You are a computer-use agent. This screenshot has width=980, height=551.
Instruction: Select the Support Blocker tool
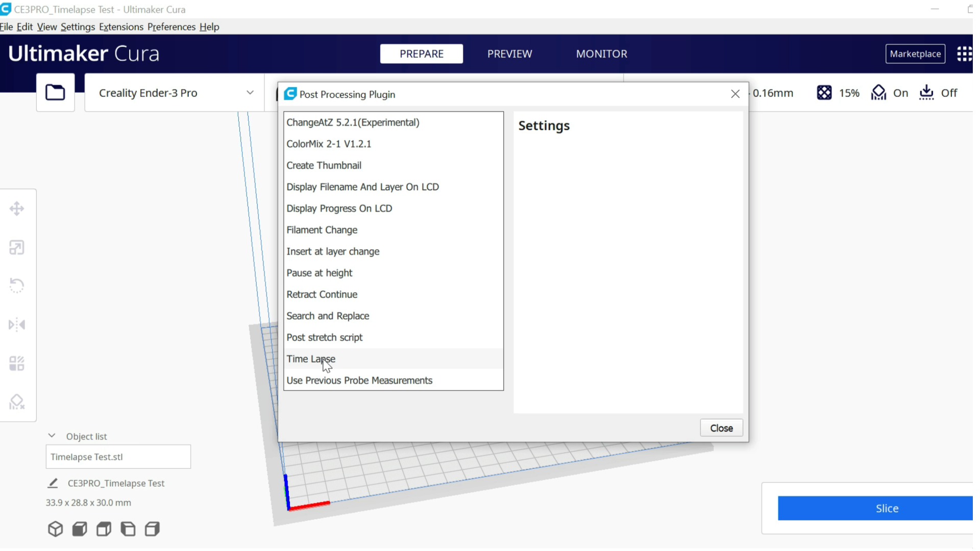[x=17, y=402]
